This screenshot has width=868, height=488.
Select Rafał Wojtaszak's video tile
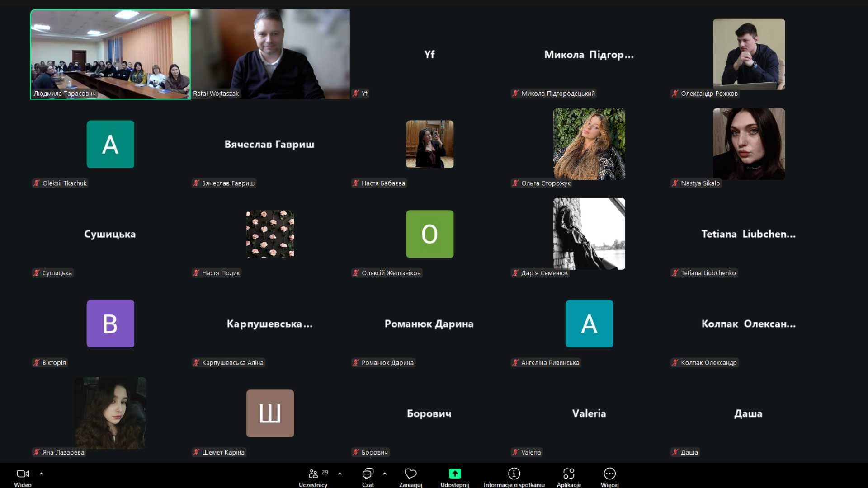coord(270,54)
